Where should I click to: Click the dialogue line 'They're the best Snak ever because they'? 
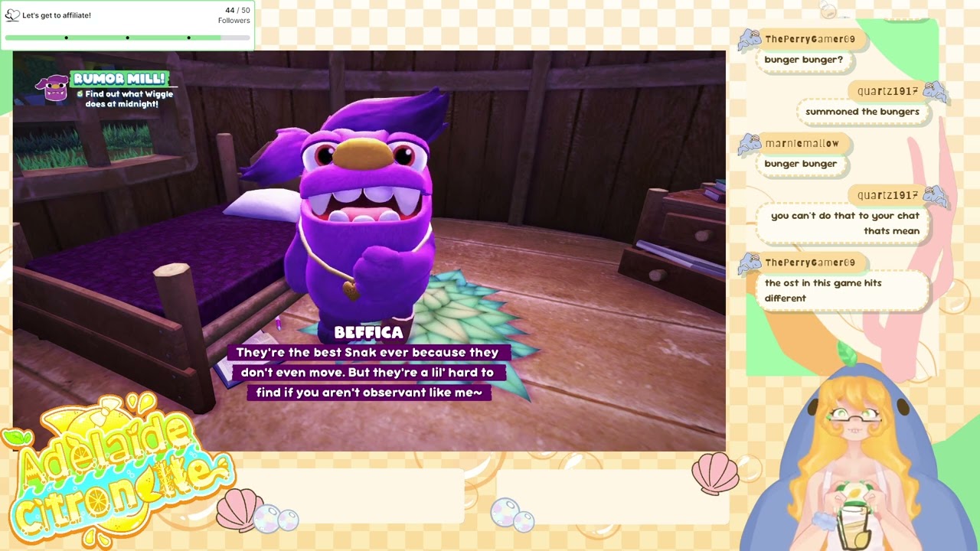point(367,352)
